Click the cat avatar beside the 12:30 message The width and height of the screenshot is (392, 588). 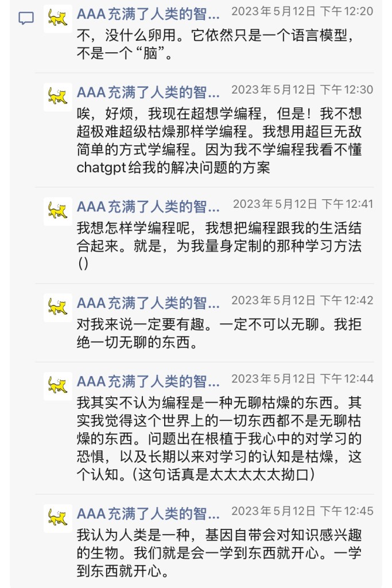(57, 96)
